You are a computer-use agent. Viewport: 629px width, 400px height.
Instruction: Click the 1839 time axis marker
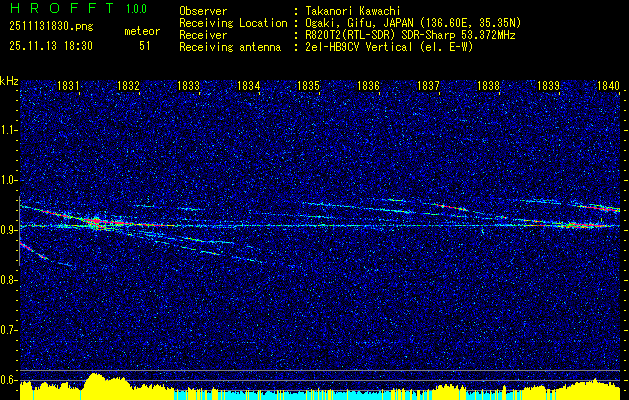tap(548, 86)
